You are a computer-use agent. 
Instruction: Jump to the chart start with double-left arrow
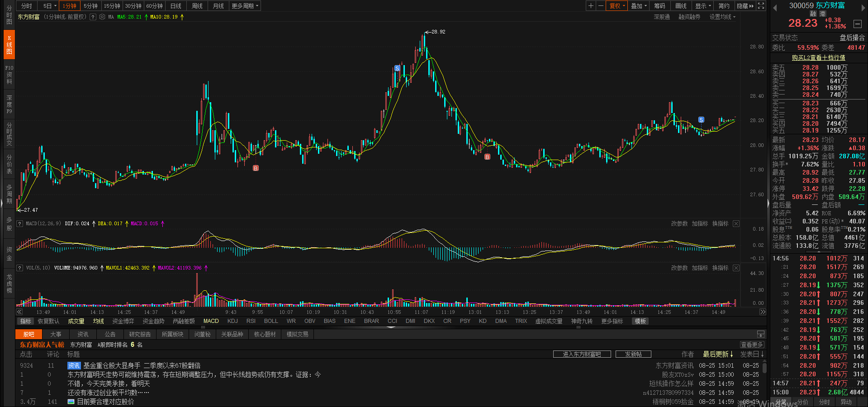[x=19, y=312]
